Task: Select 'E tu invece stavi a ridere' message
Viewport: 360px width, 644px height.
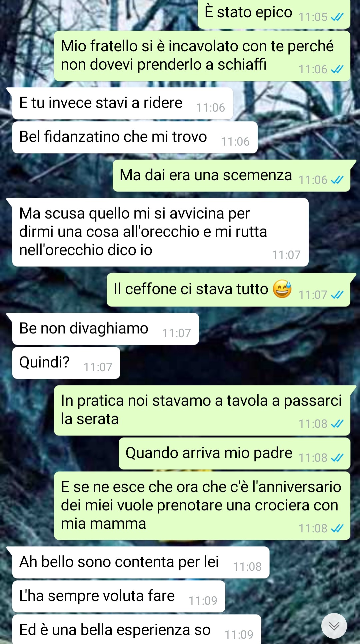Action: tap(122, 103)
